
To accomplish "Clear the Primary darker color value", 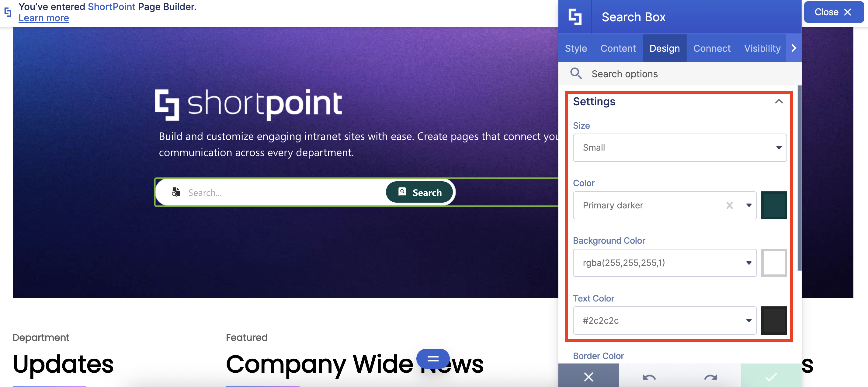I will coord(730,205).
